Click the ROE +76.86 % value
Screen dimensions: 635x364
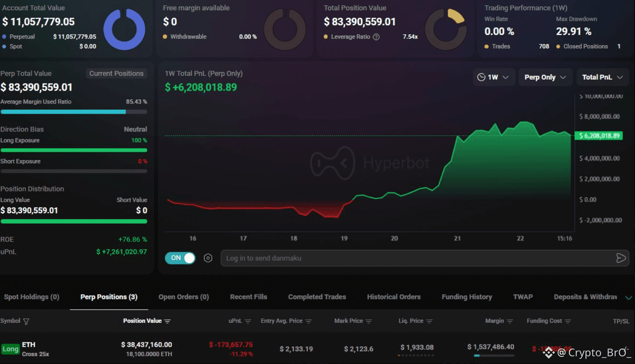(133, 239)
